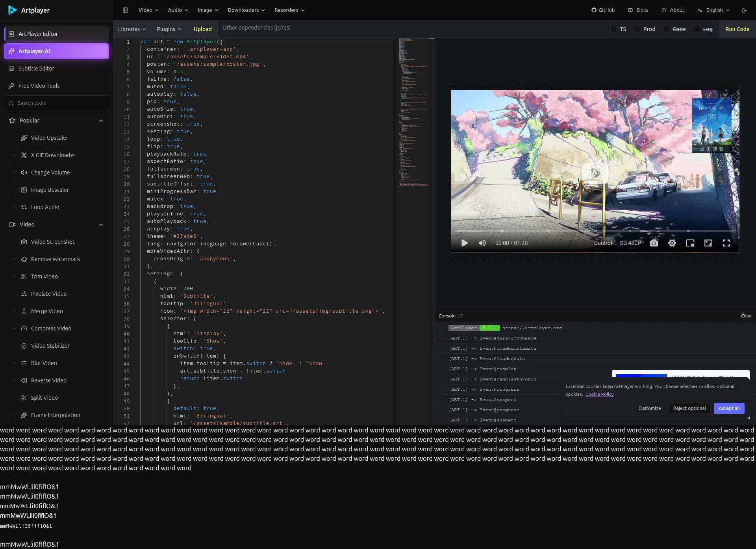Collapse the Video tools section
This screenshot has height=549, width=756.
[56, 224]
